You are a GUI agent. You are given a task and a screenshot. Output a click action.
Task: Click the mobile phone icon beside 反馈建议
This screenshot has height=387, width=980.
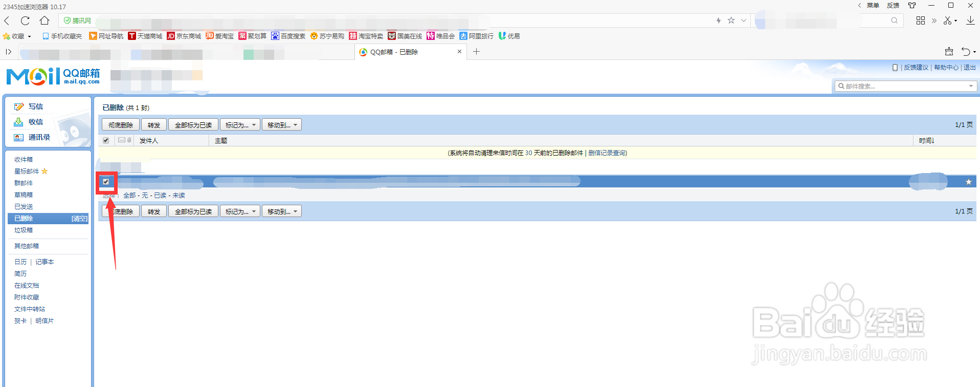tap(895, 68)
